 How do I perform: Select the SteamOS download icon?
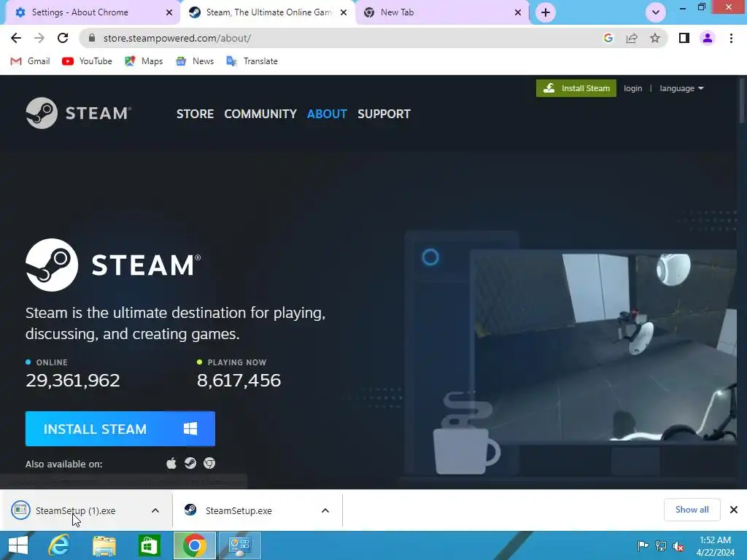[190, 463]
